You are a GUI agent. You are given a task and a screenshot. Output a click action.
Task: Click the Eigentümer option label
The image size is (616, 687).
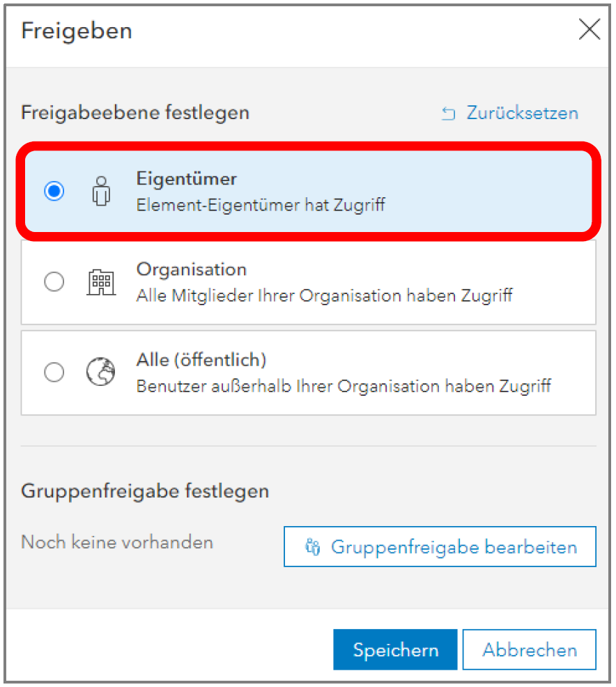point(186,179)
